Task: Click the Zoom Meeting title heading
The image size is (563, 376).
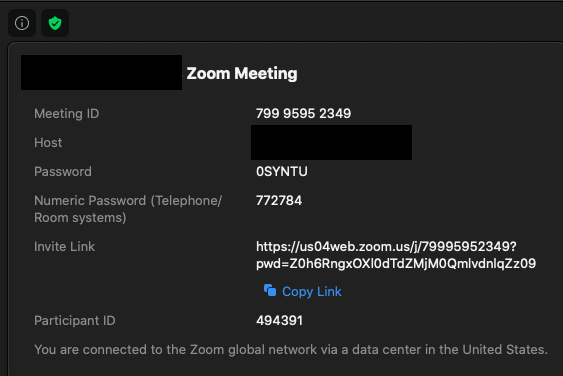Action: (x=242, y=74)
